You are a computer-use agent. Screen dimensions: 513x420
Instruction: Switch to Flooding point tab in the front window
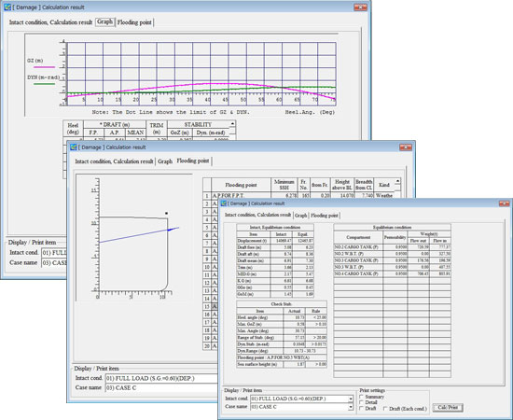[x=325, y=215]
